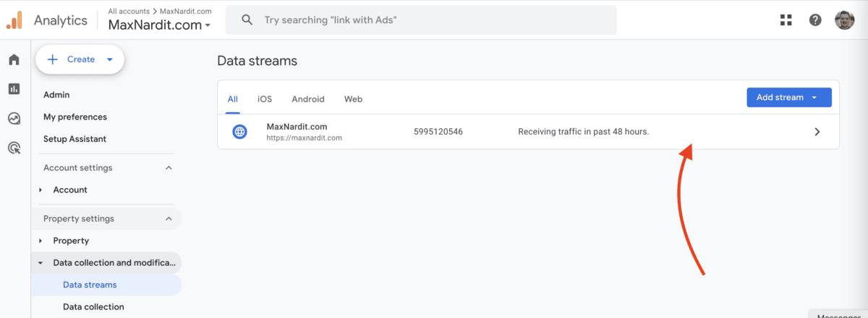
Task: Switch to the Web tab
Action: pyautogui.click(x=353, y=99)
